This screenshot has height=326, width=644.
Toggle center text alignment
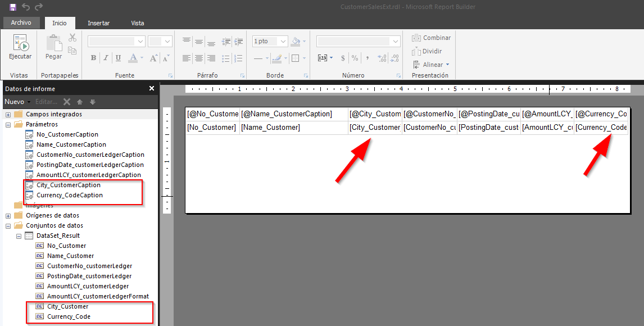pyautogui.click(x=199, y=58)
